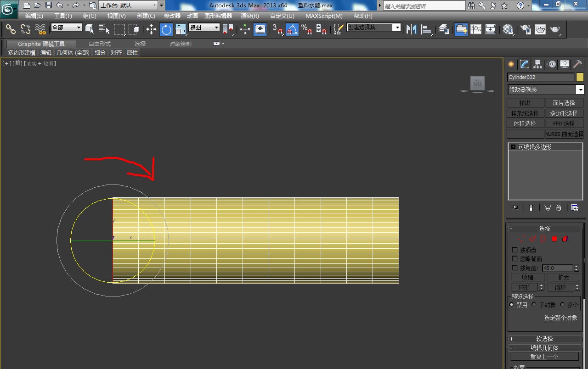Viewport: 588px width, 369px height.
Task: Click the Mirror tool icon
Action: coord(412,29)
